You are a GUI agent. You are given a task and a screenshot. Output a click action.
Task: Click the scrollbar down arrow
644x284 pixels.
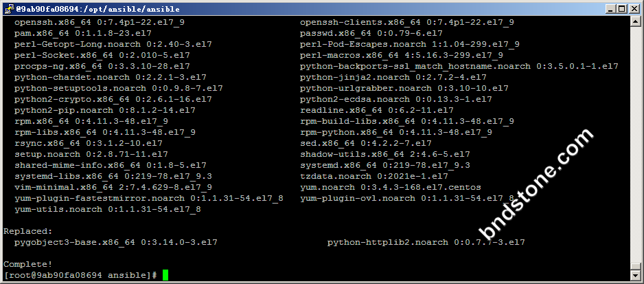(635, 275)
